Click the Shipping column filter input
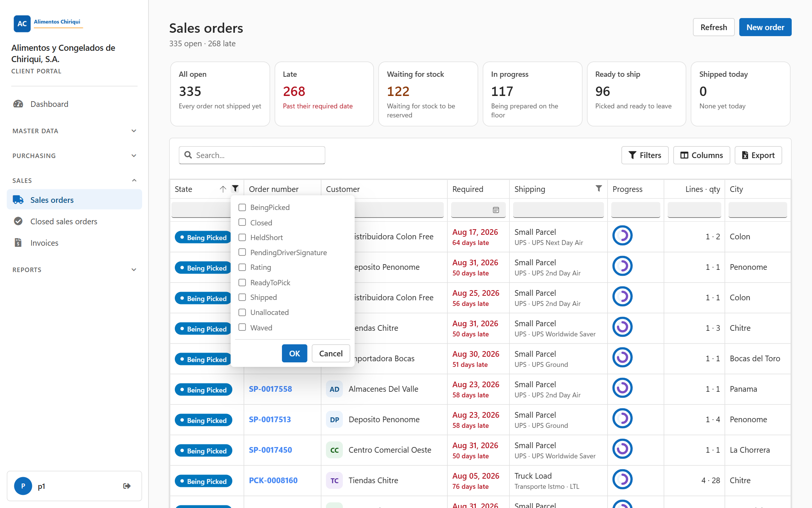This screenshot has width=812, height=508. (x=558, y=210)
